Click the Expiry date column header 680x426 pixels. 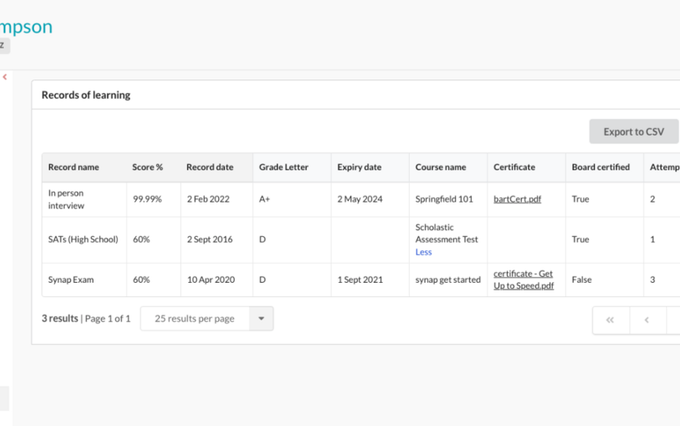click(359, 167)
